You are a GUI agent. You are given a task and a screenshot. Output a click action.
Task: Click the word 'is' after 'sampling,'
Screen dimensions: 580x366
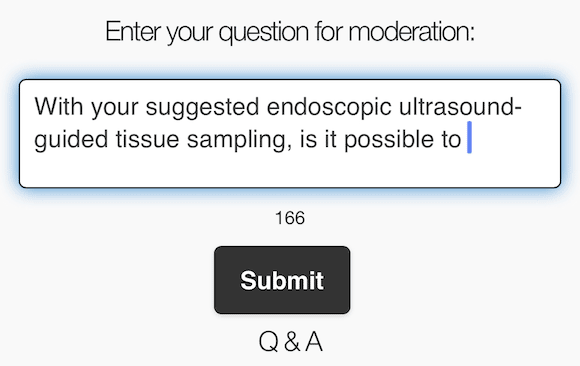(x=308, y=140)
